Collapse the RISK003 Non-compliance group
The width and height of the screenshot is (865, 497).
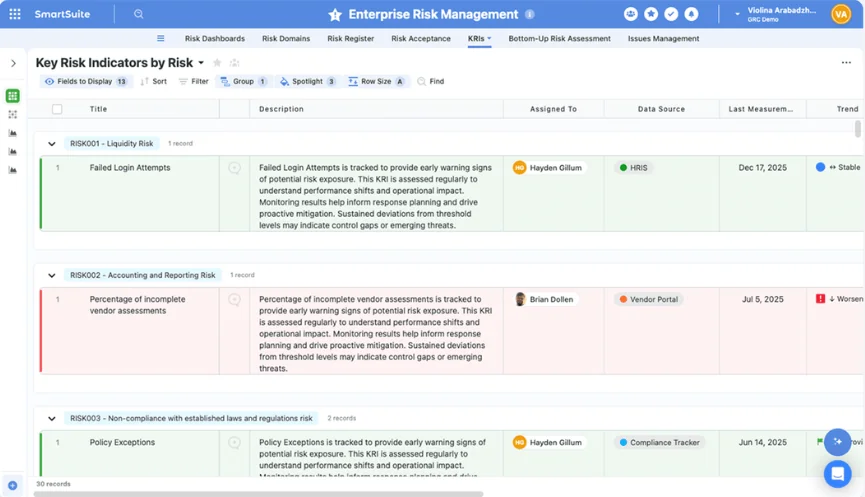pyautogui.click(x=52, y=419)
